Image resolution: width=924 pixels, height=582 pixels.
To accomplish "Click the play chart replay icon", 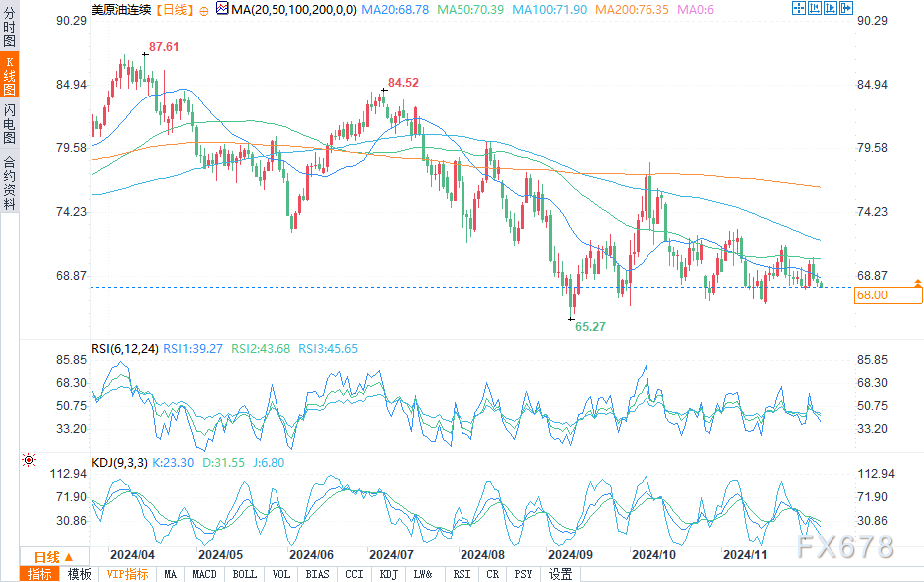I will [831, 8].
